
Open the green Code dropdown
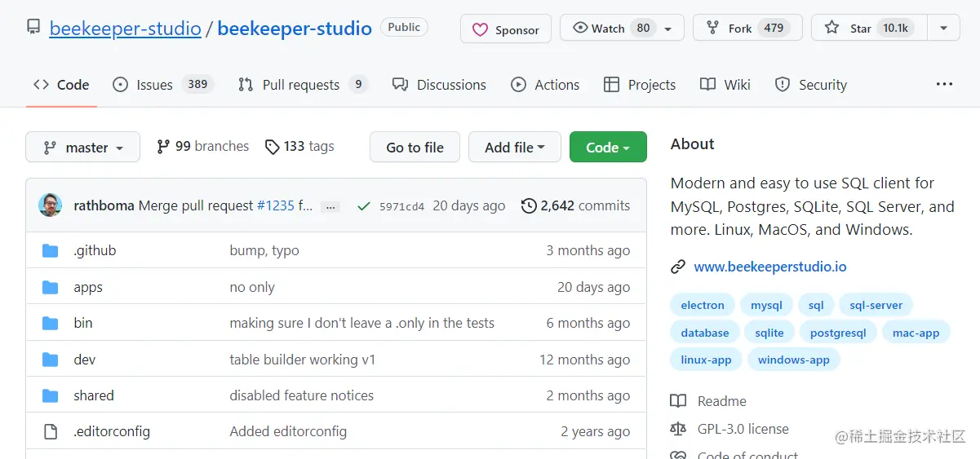click(x=608, y=148)
